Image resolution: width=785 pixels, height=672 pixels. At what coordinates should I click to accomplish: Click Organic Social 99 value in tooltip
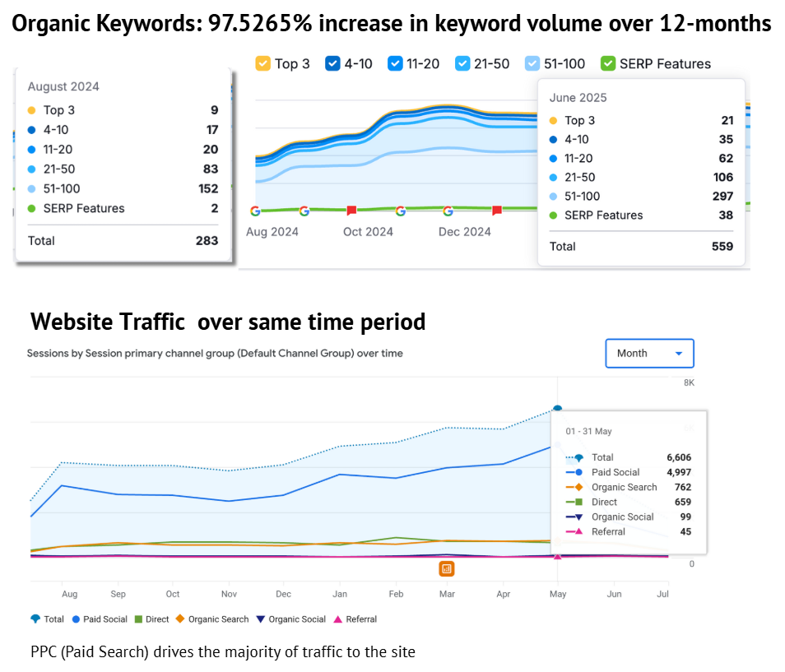click(x=685, y=517)
